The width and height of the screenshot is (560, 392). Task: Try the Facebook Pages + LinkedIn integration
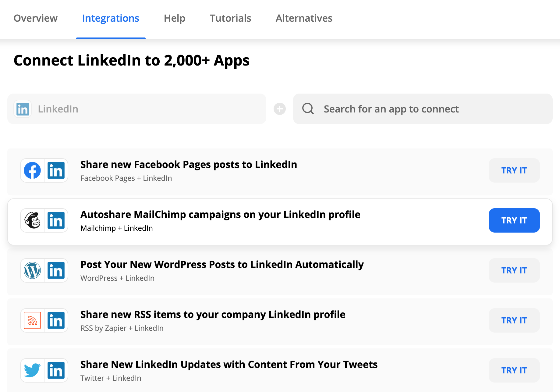click(x=514, y=170)
